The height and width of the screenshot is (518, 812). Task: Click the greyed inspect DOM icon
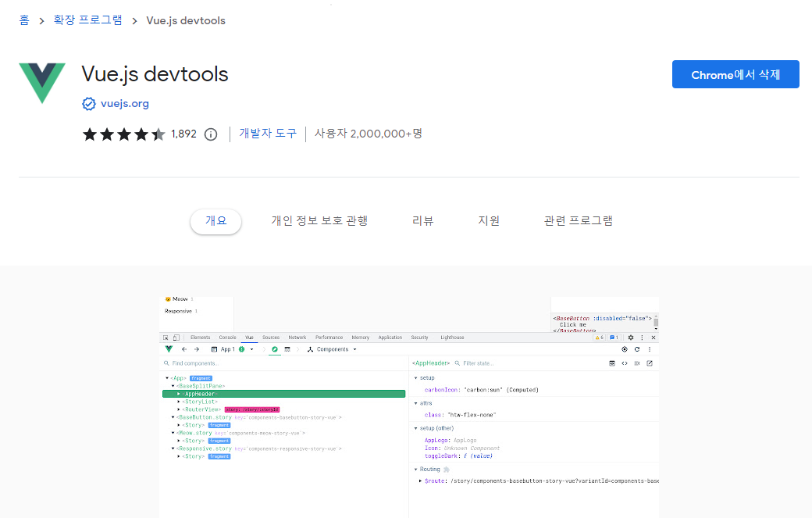pos(637,363)
